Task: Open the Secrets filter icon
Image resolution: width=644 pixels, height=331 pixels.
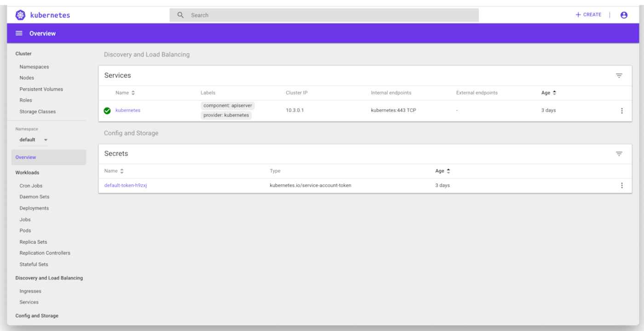Action: (619, 154)
